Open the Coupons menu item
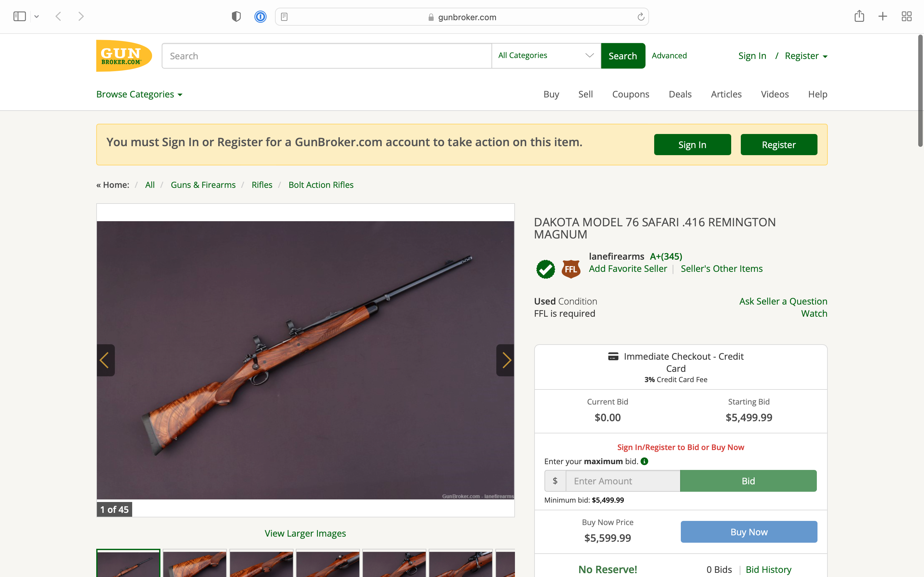 coord(630,94)
